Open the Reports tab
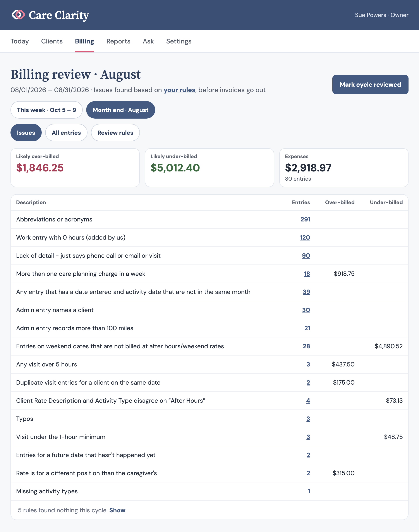 [118, 41]
